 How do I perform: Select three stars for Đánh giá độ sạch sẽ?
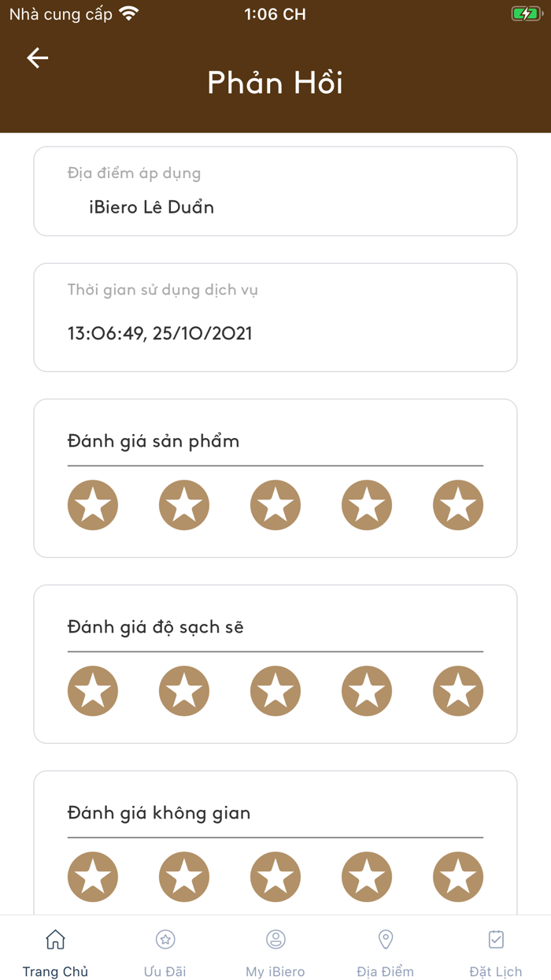click(x=275, y=691)
